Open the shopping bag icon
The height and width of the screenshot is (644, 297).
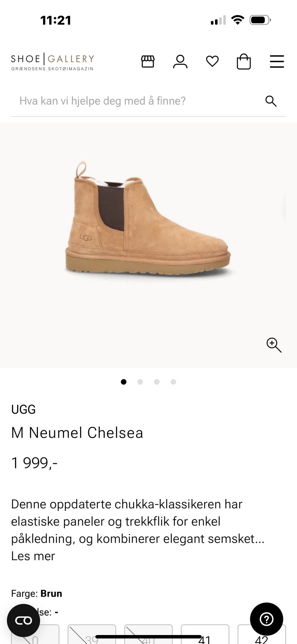click(x=244, y=61)
